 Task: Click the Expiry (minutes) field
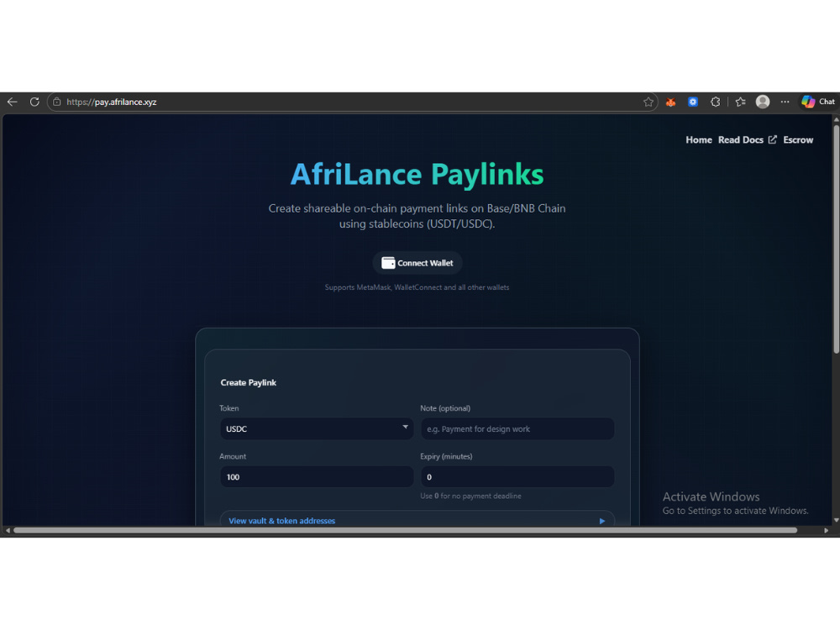pos(517,477)
